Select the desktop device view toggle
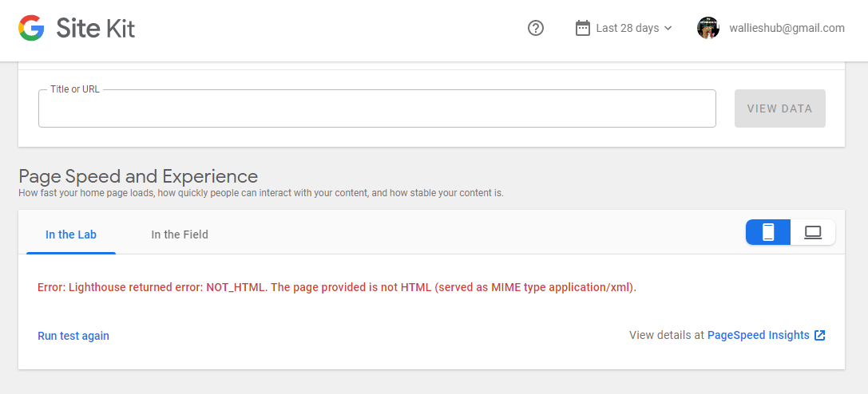868x394 pixels. point(813,232)
